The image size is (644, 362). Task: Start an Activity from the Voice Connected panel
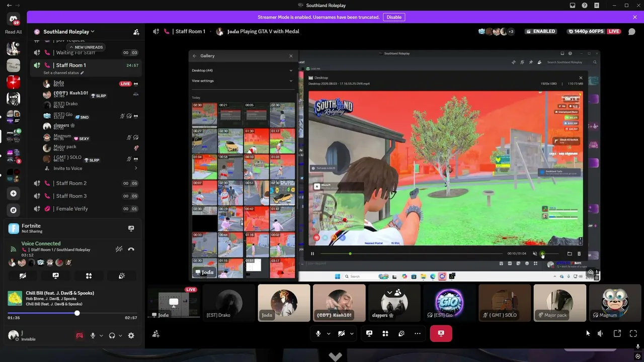click(x=89, y=276)
